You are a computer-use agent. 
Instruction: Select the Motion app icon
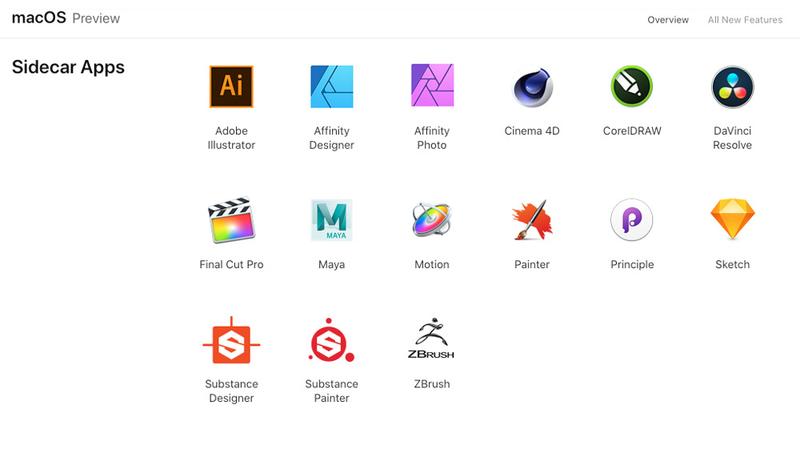point(432,219)
